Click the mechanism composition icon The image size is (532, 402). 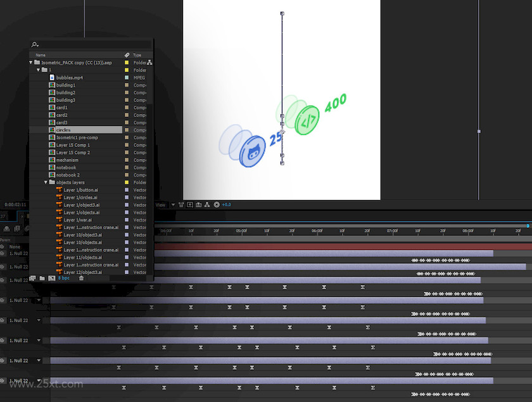click(52, 160)
